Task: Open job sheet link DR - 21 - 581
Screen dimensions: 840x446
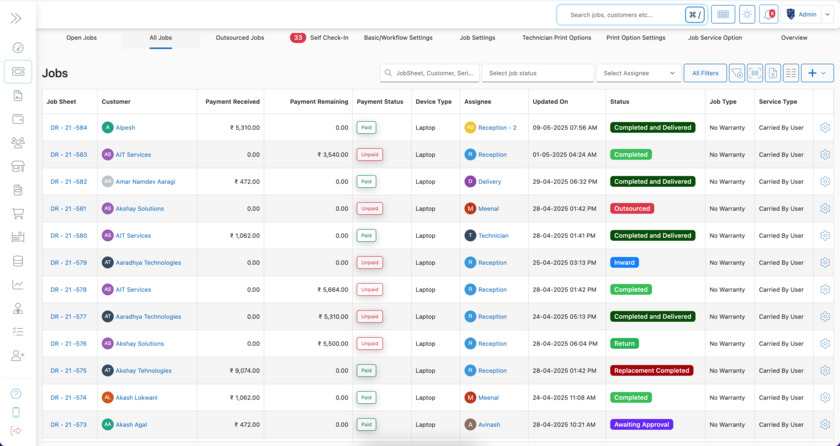Action: click(69, 209)
